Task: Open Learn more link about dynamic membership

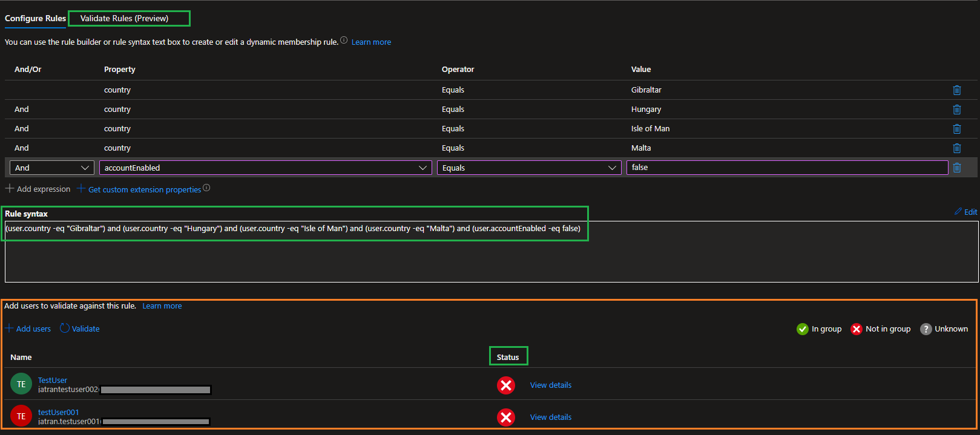Action: click(x=371, y=42)
